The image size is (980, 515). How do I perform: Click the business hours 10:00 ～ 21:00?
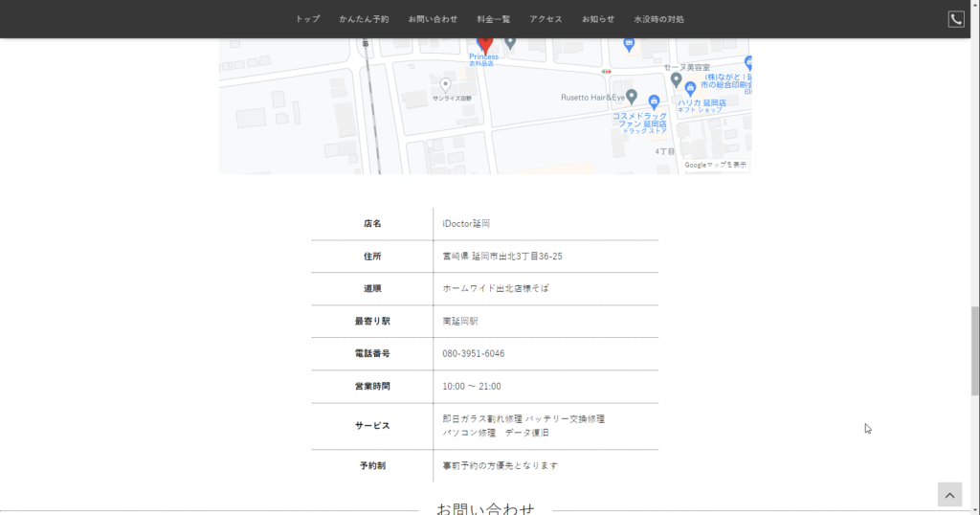pyautogui.click(x=471, y=387)
